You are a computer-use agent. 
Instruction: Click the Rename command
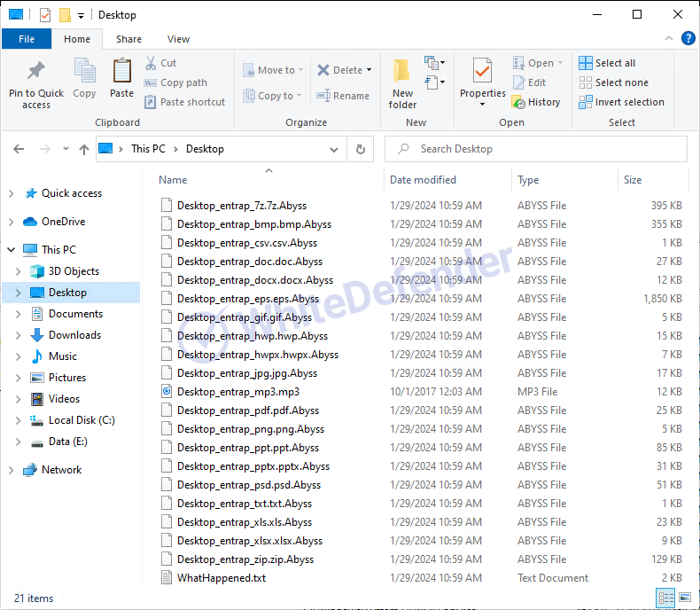click(343, 96)
